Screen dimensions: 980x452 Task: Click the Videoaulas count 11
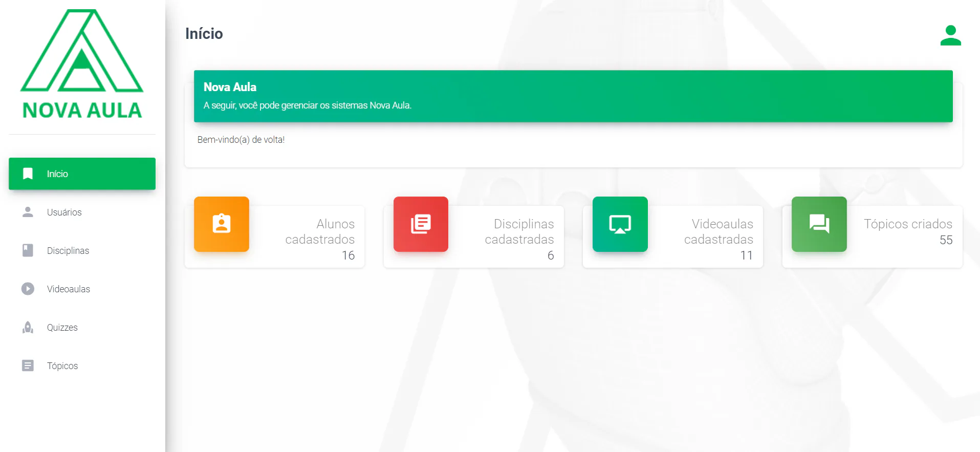[x=747, y=255]
